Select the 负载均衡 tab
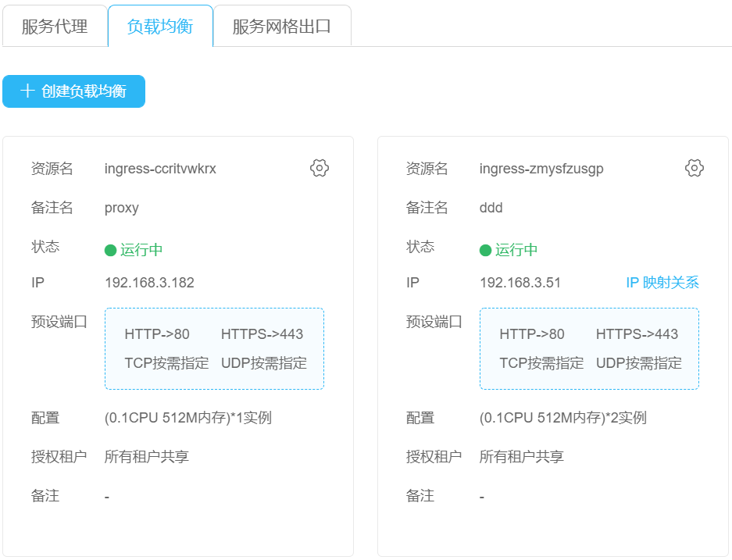 coord(160,26)
